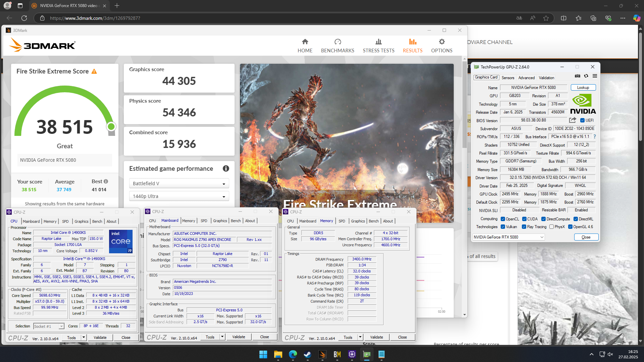The width and height of the screenshot is (644, 362).
Task: Expand Tools dropdown arrow in CPU-Z Memory window
Action: pyautogui.click(x=360, y=337)
